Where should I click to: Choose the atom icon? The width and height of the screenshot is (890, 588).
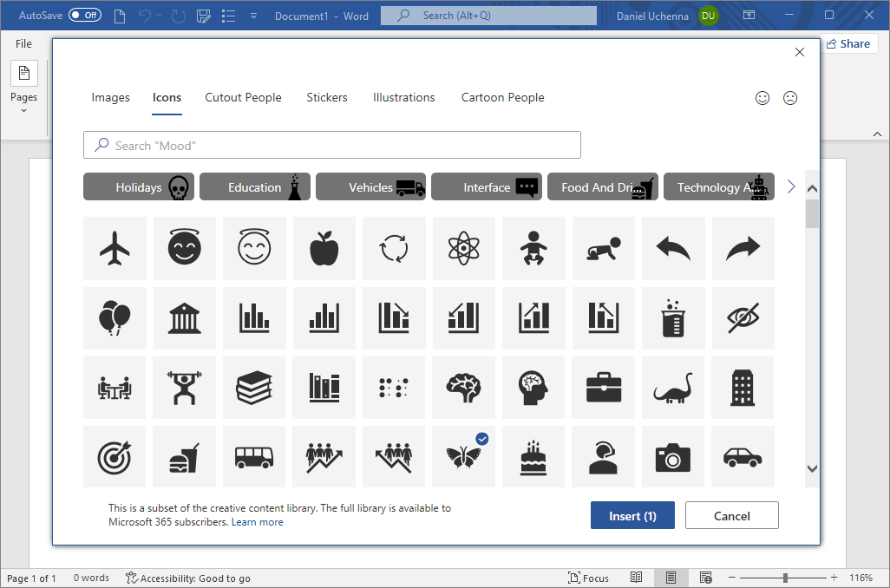point(463,248)
